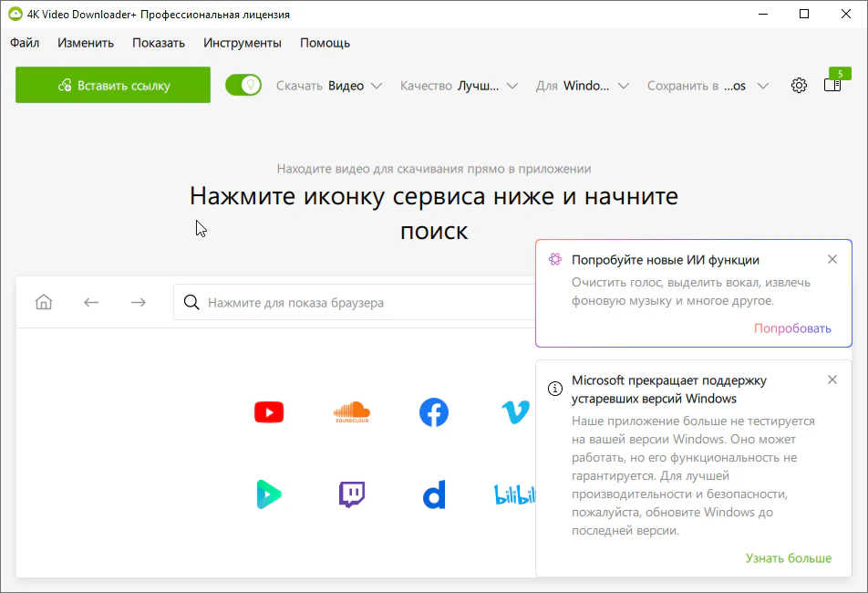
Task: Open the Twitch service icon
Action: click(352, 494)
